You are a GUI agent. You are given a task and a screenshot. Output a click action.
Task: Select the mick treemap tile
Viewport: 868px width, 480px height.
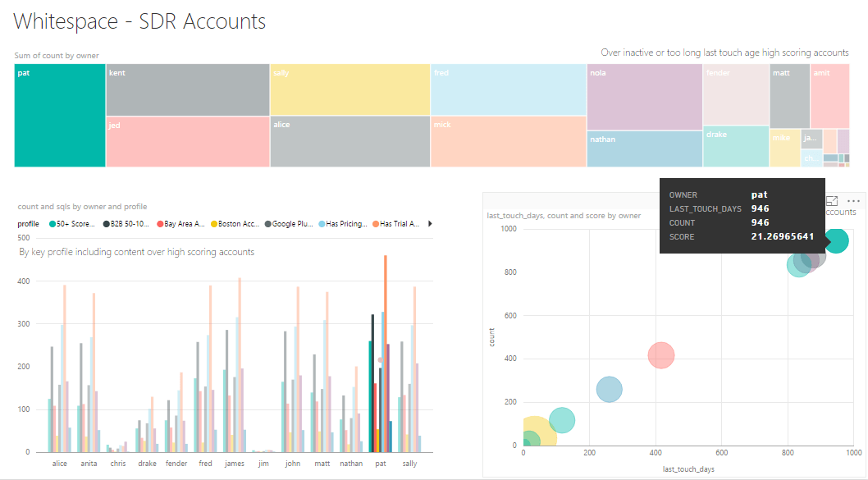pyautogui.click(x=508, y=141)
